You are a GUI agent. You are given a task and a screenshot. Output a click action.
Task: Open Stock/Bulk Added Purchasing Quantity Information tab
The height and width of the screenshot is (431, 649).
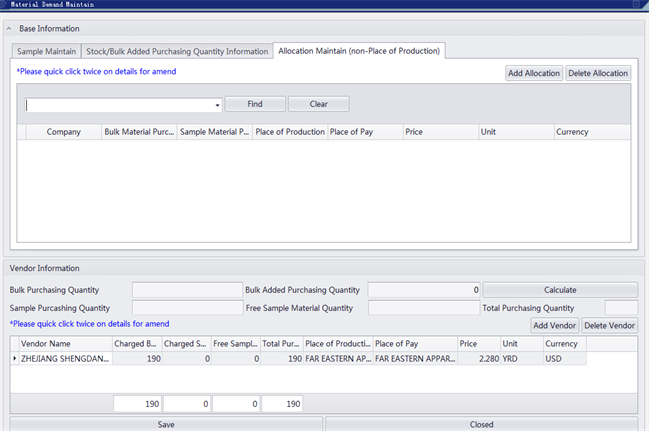pos(177,51)
